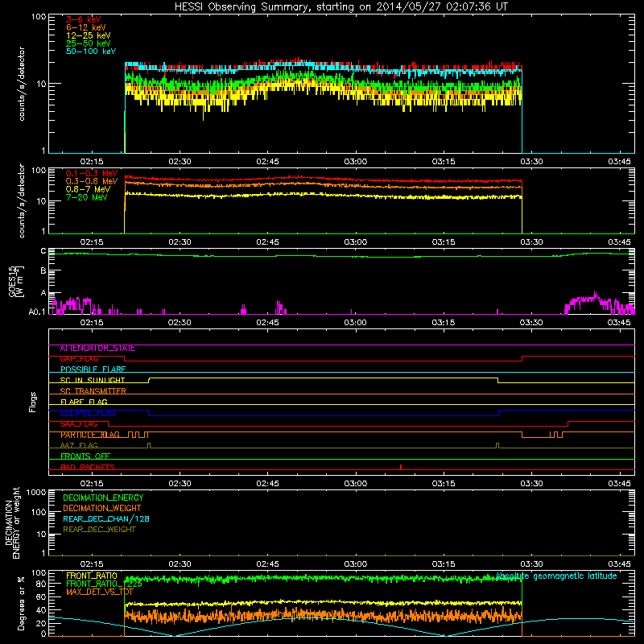
Task: Select the FLARE_FLAG label
Action: 84,402
